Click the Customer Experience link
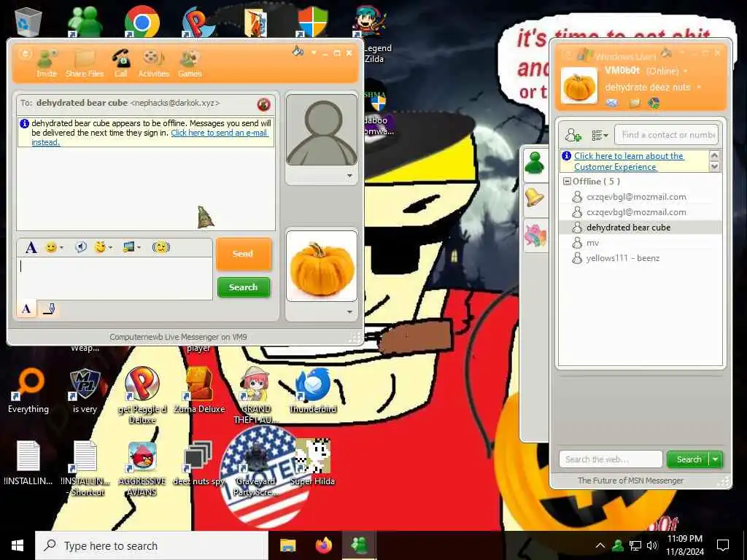The height and width of the screenshot is (560, 747). pos(629,161)
